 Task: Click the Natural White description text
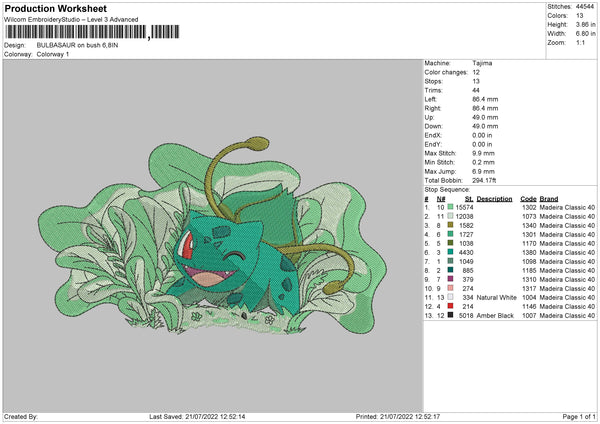(x=496, y=297)
